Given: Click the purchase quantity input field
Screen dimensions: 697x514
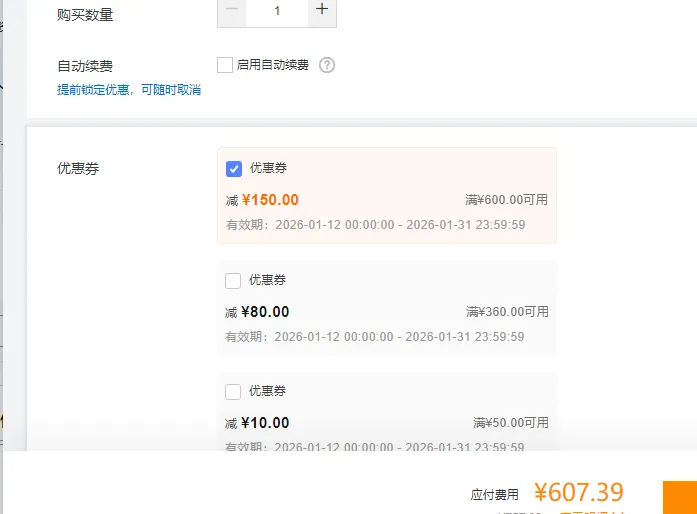Looking at the screenshot, I should point(277,12).
